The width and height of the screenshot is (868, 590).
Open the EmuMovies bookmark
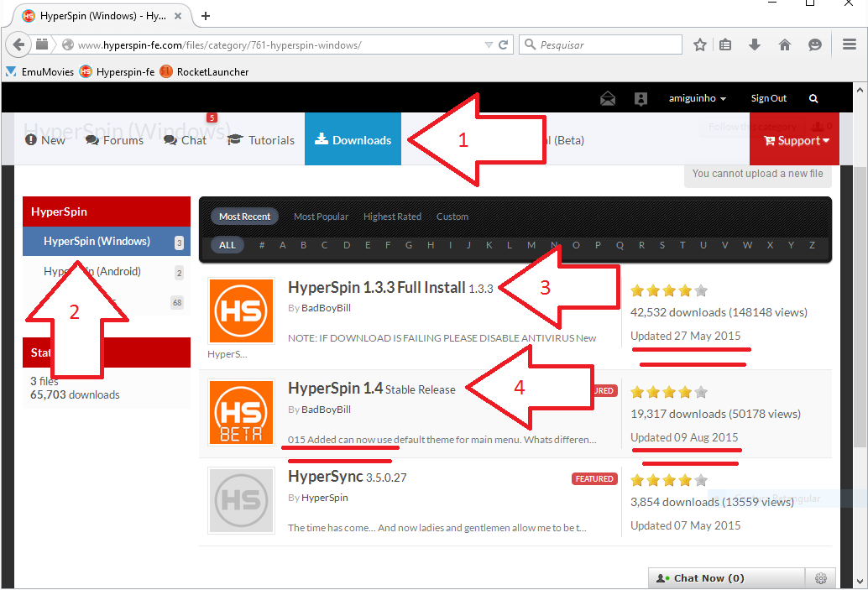click(x=39, y=72)
